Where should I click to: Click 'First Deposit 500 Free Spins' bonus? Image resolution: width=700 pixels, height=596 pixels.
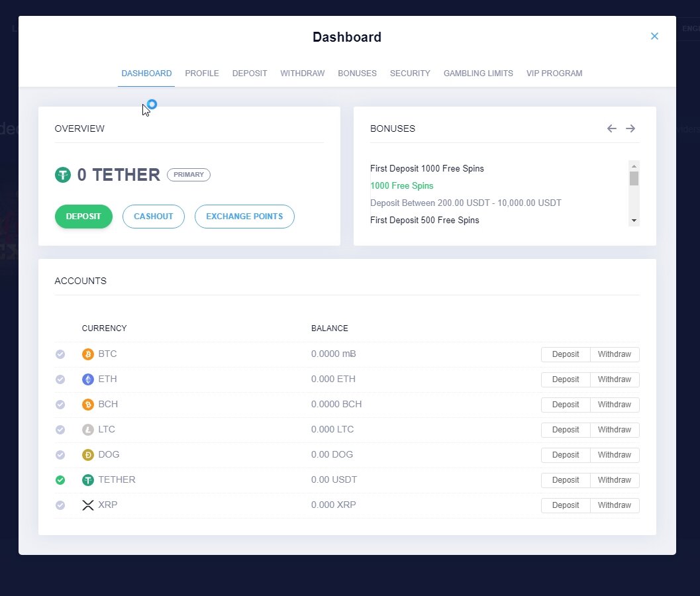click(425, 220)
